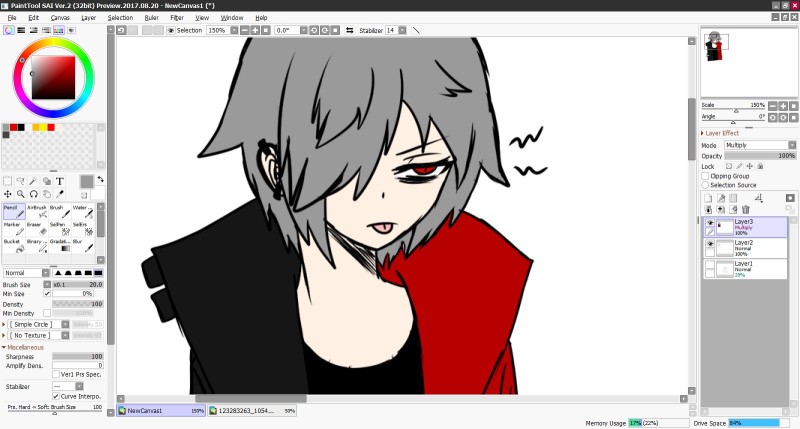Enable the Min Density checkbox
This screenshot has width=800, height=429.
[47, 313]
